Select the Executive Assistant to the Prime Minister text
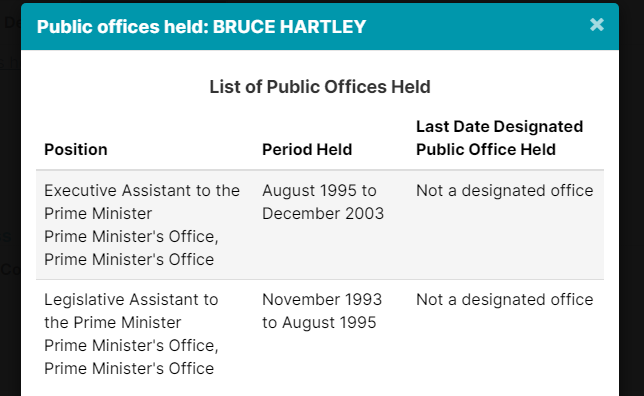Viewport: 644px width, 396px height. click(142, 202)
